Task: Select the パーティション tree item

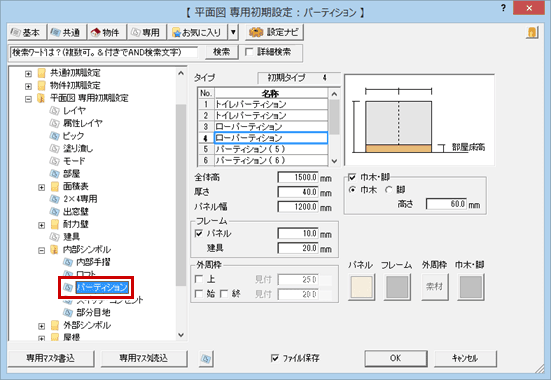Action: 102,288
